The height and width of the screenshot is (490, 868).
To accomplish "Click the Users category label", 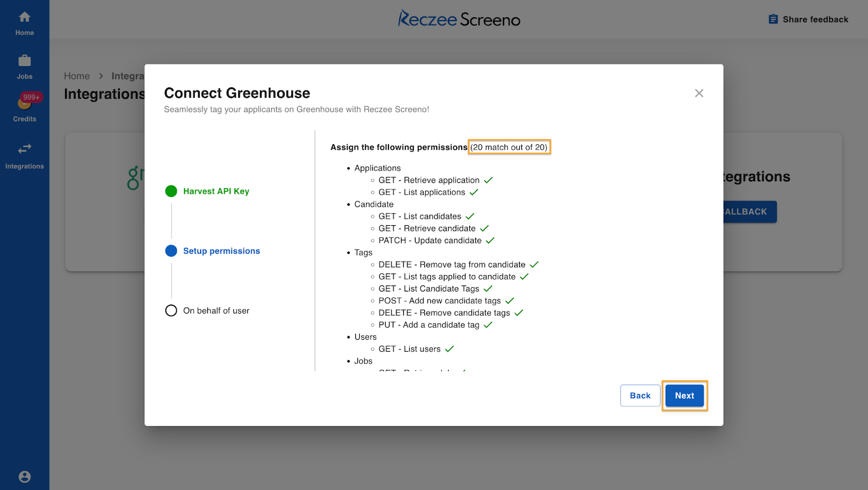I will coord(366,337).
